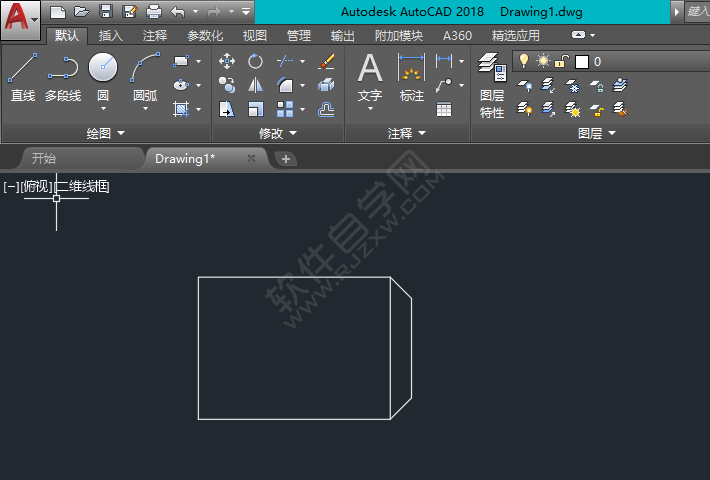Click the Ellipse draw icon
The width and height of the screenshot is (710, 480).
point(181,85)
